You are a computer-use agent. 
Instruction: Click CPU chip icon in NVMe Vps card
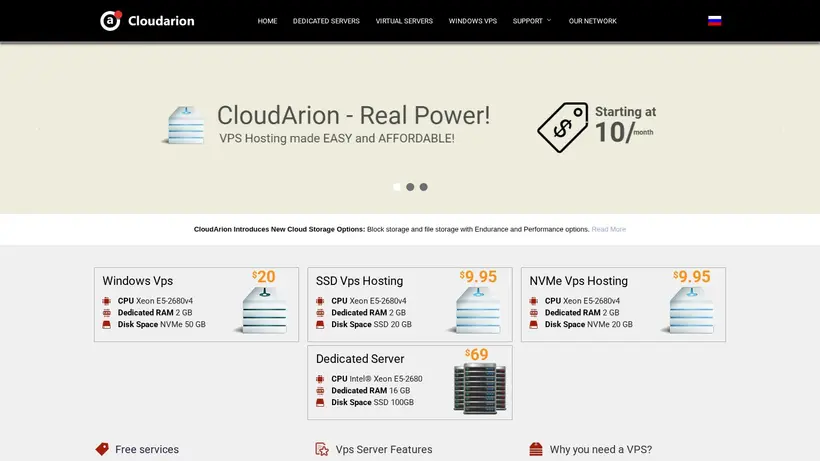(533, 301)
